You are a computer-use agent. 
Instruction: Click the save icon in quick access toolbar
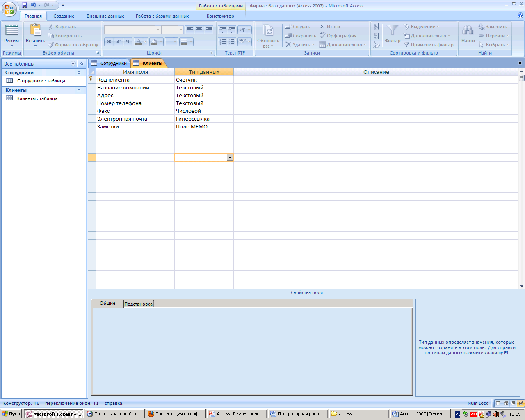pos(25,5)
